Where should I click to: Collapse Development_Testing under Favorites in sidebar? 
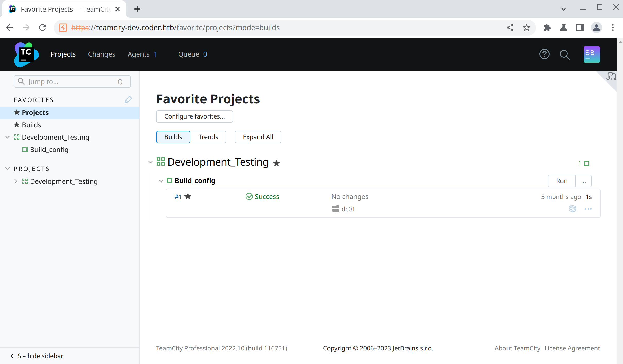click(x=7, y=137)
